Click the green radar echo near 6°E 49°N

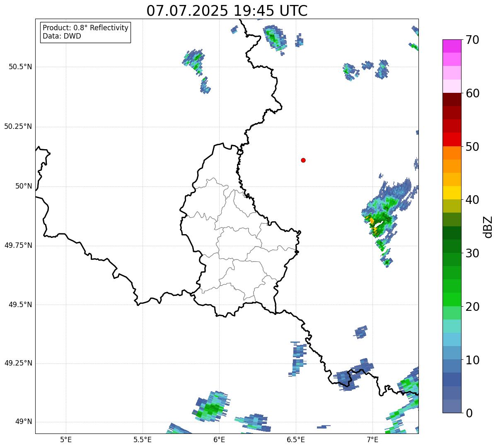click(x=211, y=408)
